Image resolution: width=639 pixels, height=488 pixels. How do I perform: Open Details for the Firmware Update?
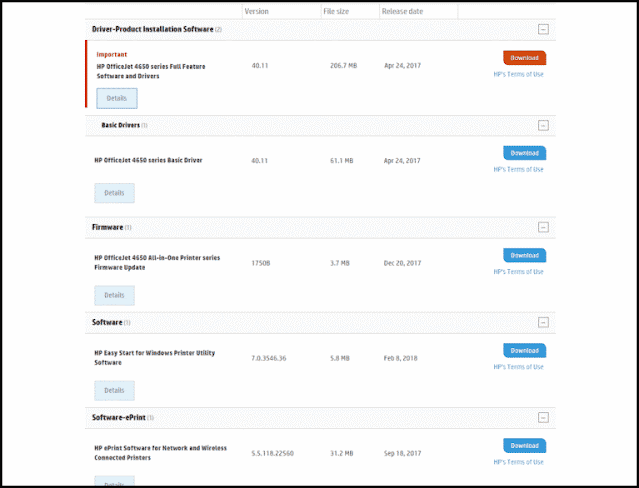click(115, 295)
